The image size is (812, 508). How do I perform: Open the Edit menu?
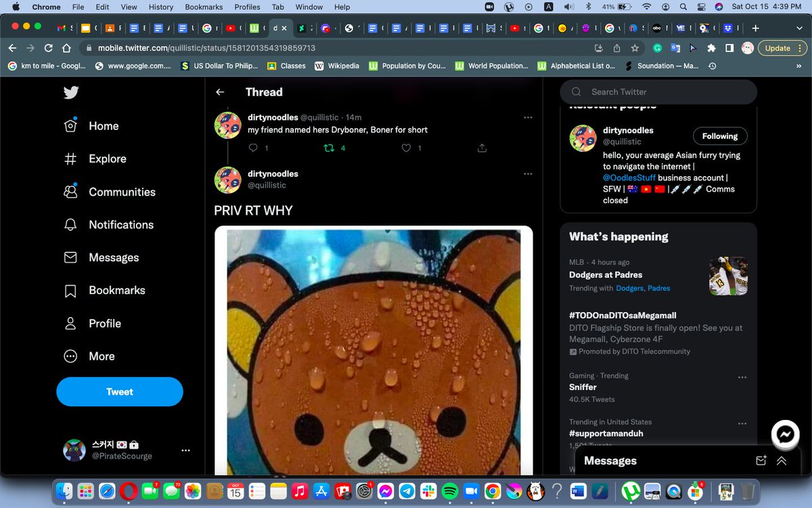(102, 7)
